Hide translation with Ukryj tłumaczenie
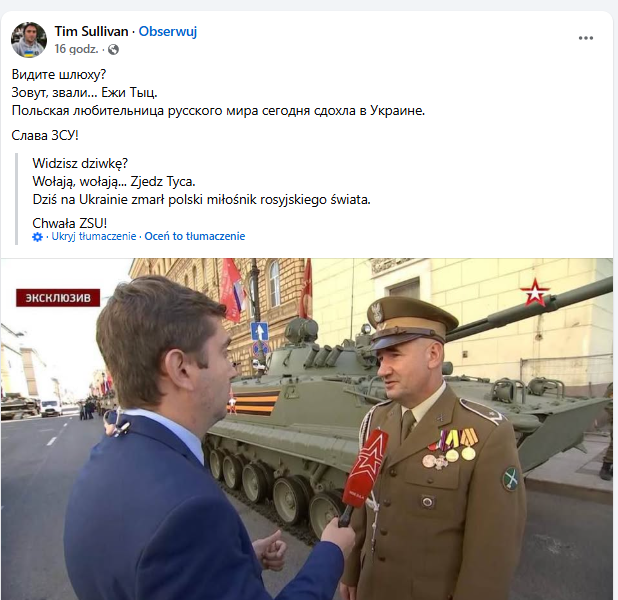 point(94,237)
